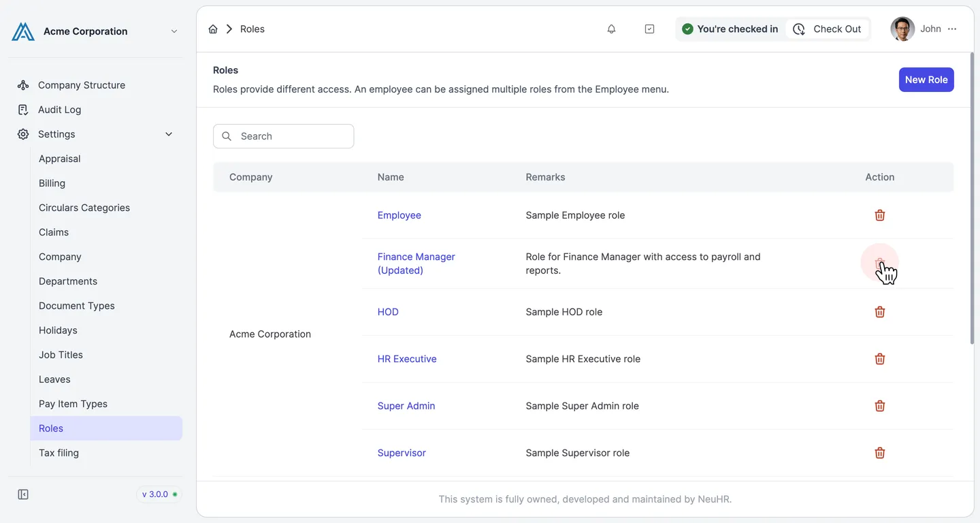Collapse the Settings menu chevron
The width and height of the screenshot is (980, 523).
tap(169, 134)
